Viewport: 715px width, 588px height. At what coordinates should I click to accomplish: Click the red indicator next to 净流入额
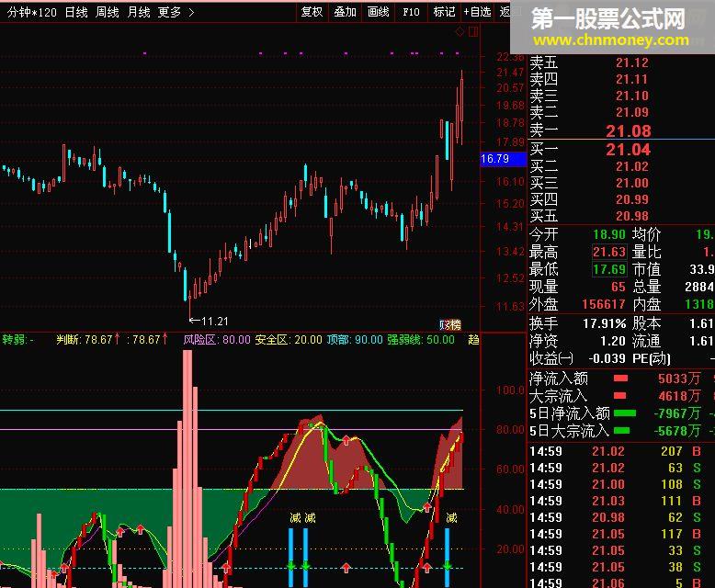click(620, 378)
